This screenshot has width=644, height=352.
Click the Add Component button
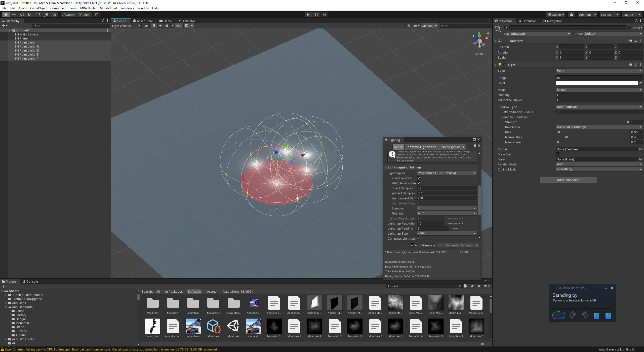click(x=568, y=180)
